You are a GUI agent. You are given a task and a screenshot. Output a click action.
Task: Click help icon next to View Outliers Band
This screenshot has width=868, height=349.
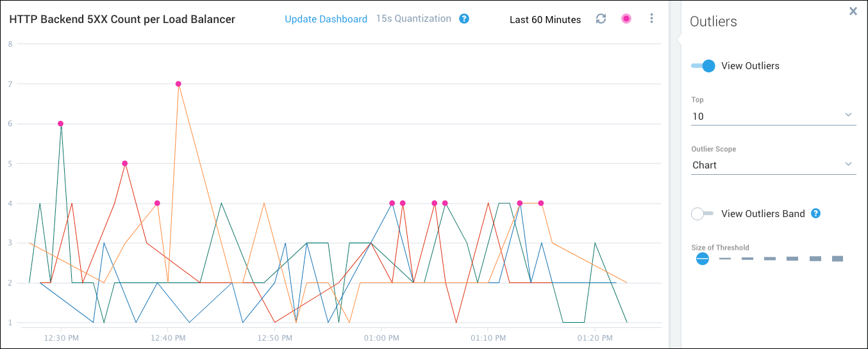pyautogui.click(x=815, y=213)
